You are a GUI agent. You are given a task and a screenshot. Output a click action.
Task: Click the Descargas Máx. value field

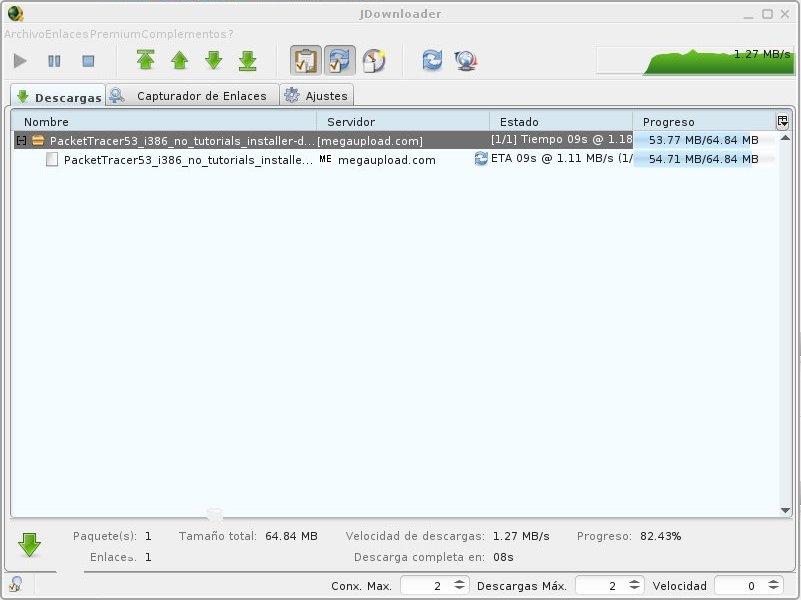(601, 586)
